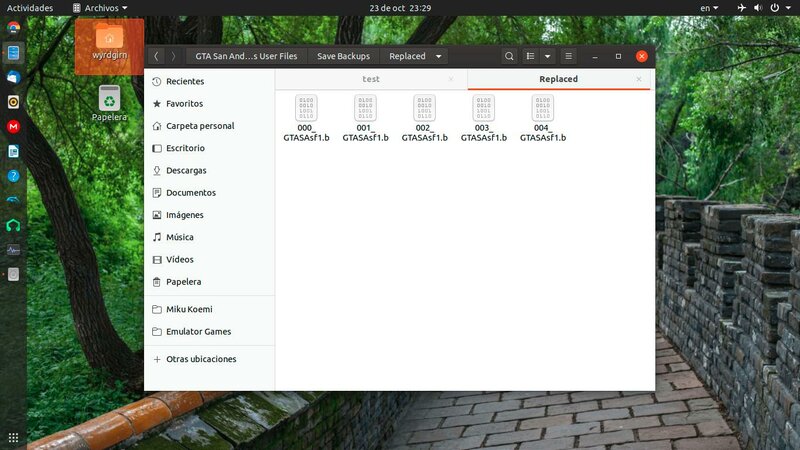This screenshot has width=800, height=450.
Task: Open the system status menu arrow
Action: pos(788,7)
